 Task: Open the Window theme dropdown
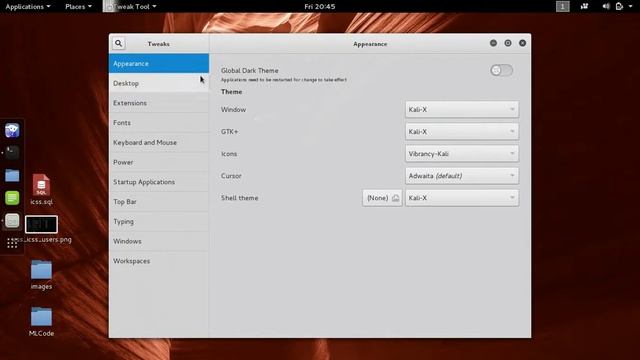tap(462, 109)
